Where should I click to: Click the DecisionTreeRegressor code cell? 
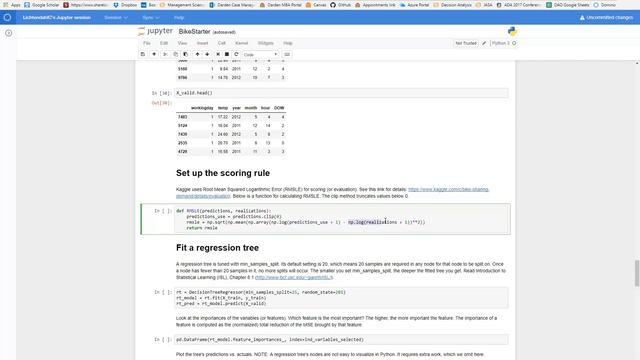pos(342,298)
